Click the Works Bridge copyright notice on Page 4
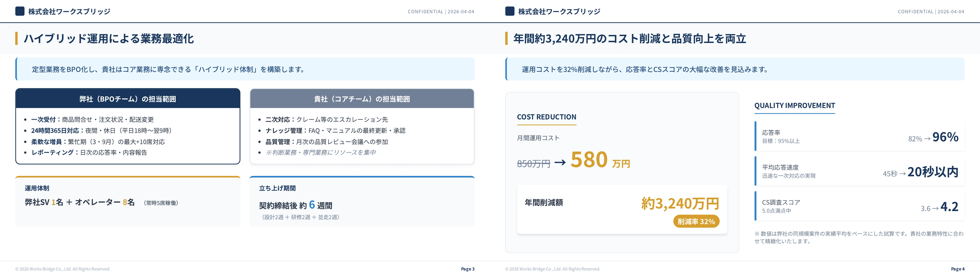Image resolution: width=980 pixels, height=276 pixels. [553, 269]
